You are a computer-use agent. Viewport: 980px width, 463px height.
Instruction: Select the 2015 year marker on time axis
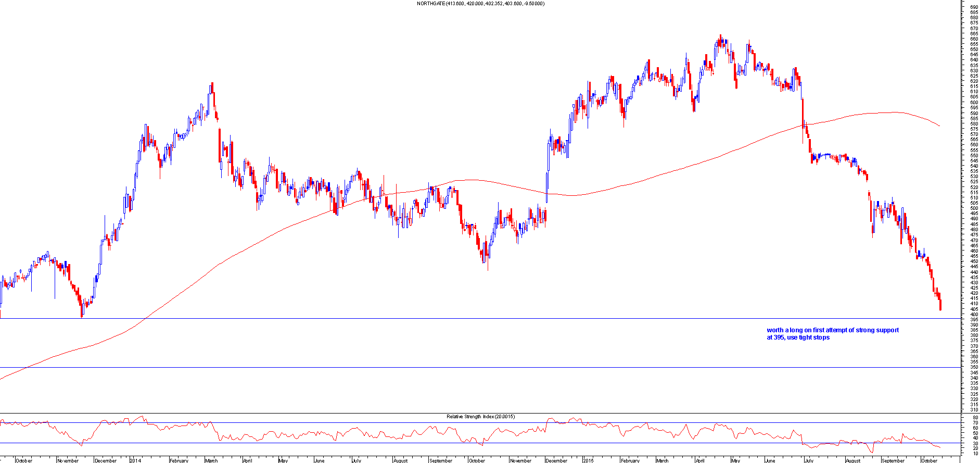point(588,460)
